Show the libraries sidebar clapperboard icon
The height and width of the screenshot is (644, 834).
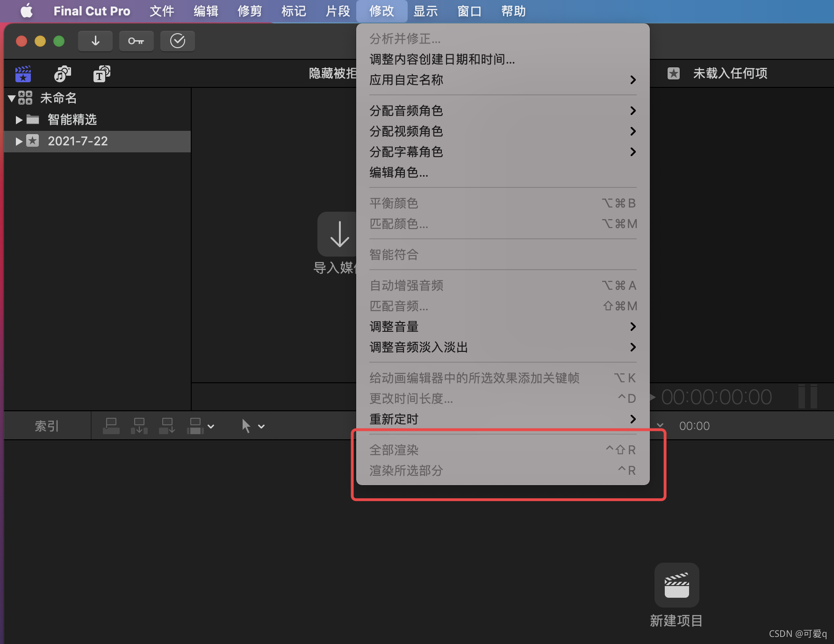click(x=23, y=74)
